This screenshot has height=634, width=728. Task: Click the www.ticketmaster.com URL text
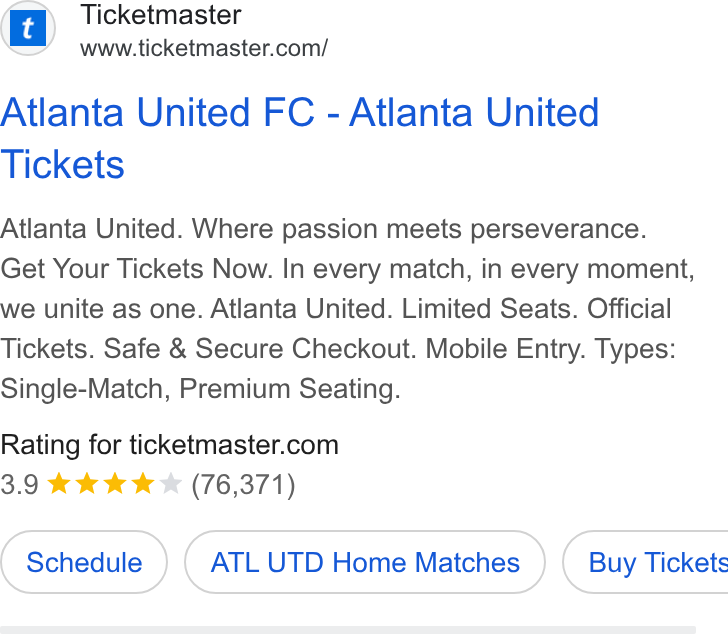coord(204,48)
